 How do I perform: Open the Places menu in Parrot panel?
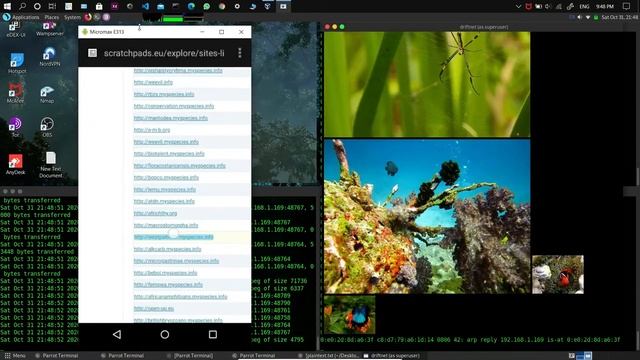click(51, 17)
